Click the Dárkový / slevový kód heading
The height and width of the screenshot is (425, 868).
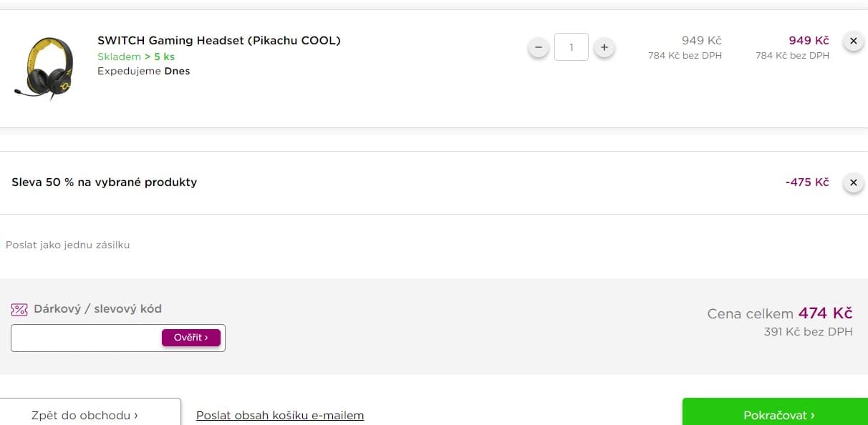97,309
